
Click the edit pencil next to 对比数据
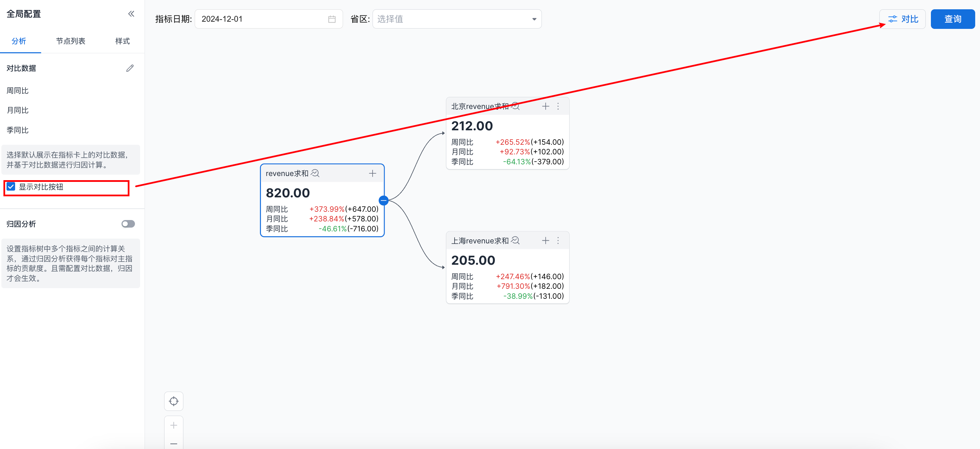(x=130, y=68)
